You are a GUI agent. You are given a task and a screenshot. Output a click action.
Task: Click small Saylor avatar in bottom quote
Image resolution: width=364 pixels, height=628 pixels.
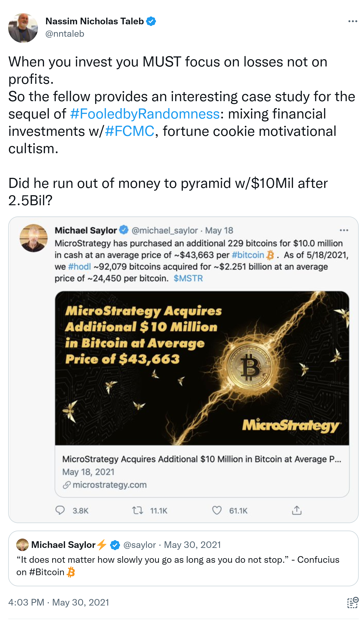click(x=22, y=545)
